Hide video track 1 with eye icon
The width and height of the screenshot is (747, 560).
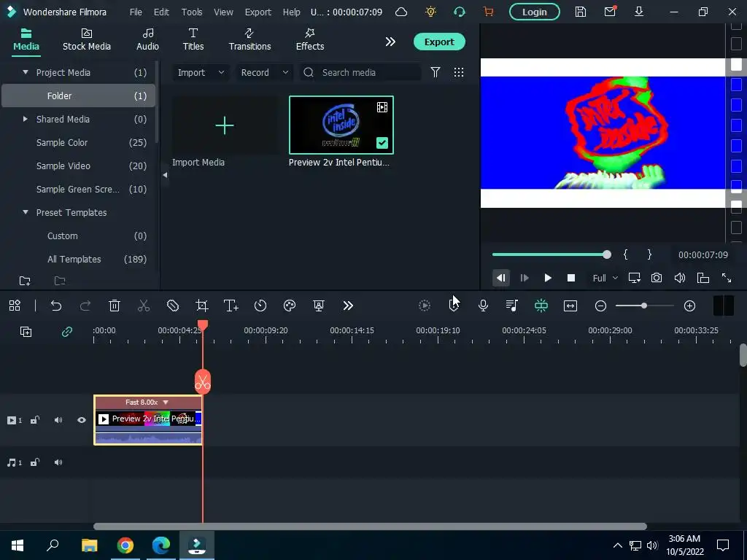click(x=82, y=420)
